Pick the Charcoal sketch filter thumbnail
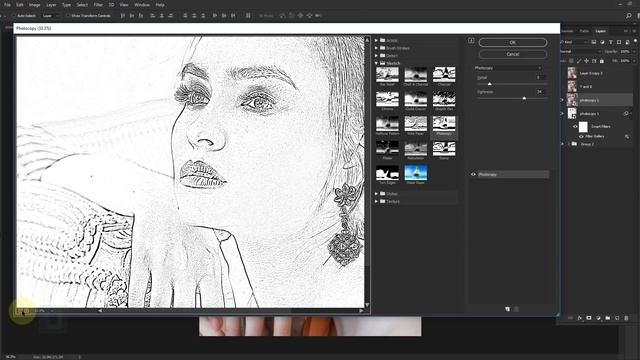Image resolution: width=640 pixels, height=360 pixels. [444, 74]
